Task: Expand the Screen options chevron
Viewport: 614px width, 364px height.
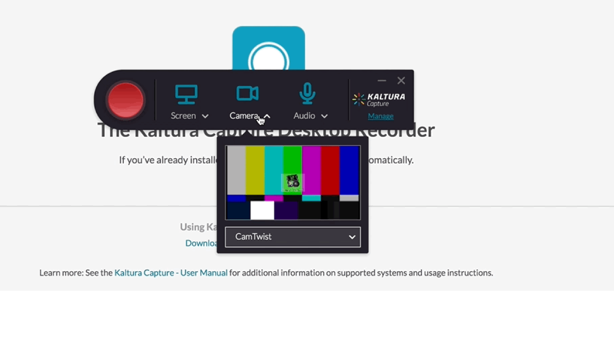Action: 205,116
